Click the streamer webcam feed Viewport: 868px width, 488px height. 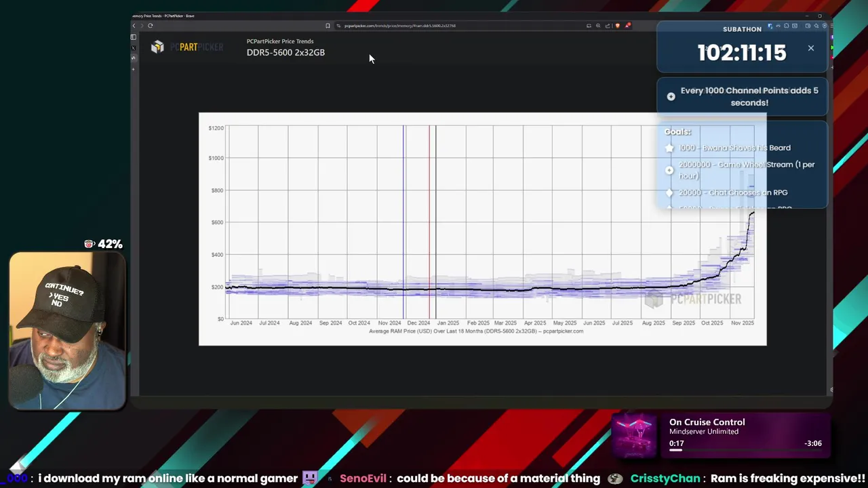point(67,331)
